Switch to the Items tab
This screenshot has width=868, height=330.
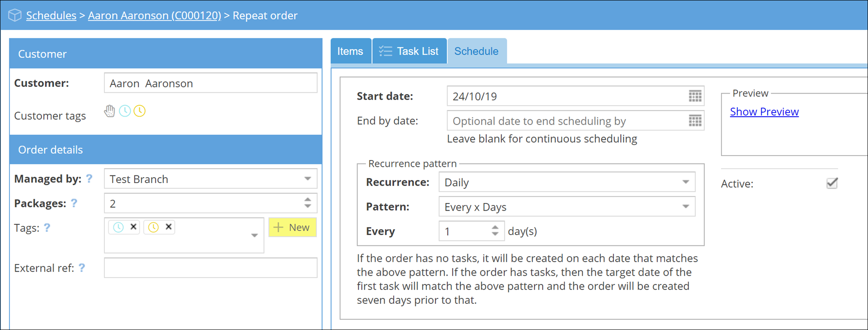(350, 52)
